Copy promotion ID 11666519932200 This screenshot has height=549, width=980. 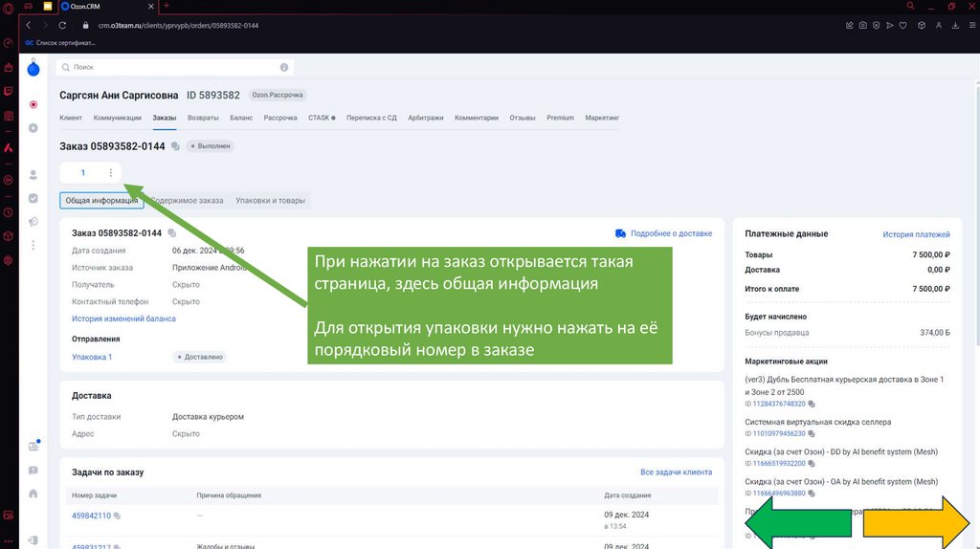812,464
